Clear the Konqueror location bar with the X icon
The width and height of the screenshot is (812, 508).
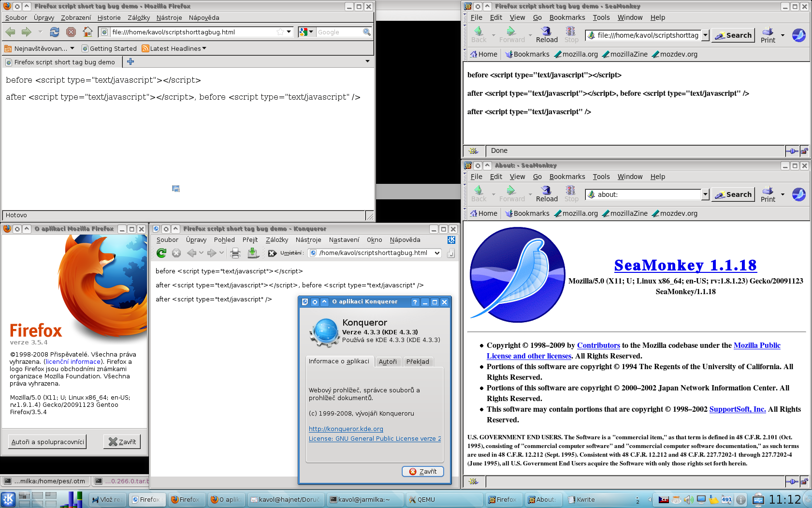click(x=273, y=253)
